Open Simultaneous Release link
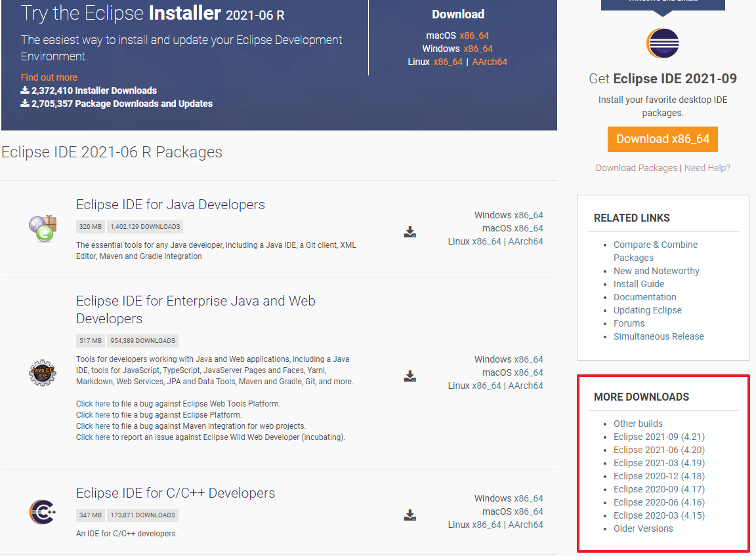The image size is (756, 556). pyautogui.click(x=659, y=336)
